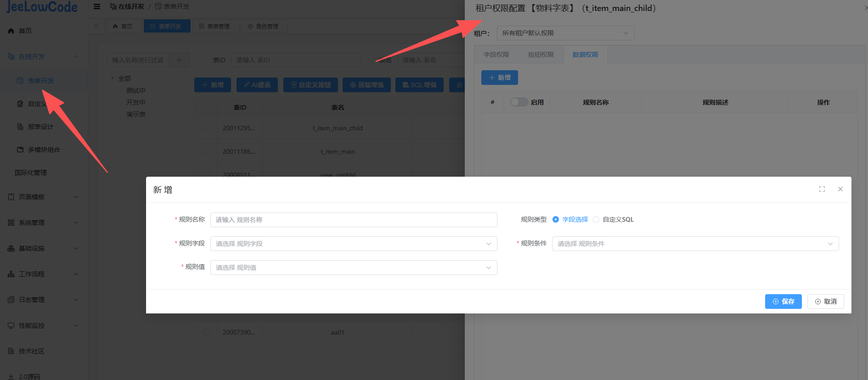Open the 规则条件 dropdown
868x380 pixels.
695,244
